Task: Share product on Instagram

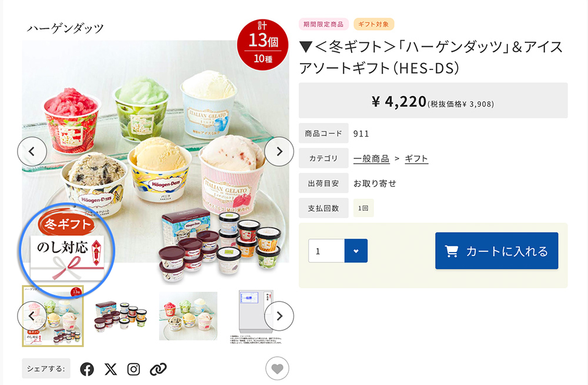Action: (133, 369)
